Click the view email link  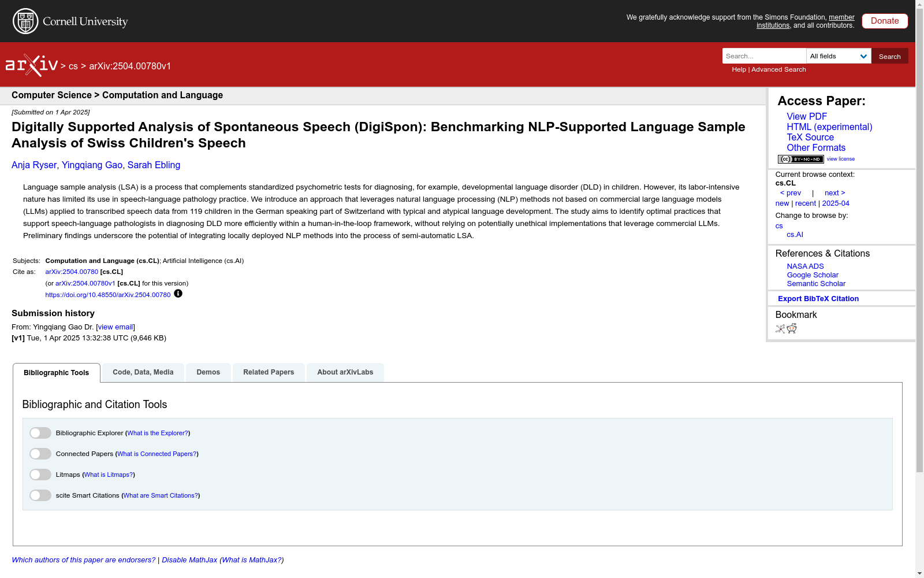[x=115, y=327]
